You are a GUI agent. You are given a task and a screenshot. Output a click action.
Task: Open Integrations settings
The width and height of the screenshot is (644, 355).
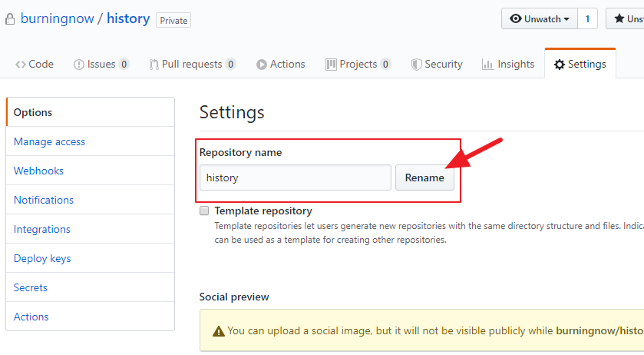(x=91, y=229)
